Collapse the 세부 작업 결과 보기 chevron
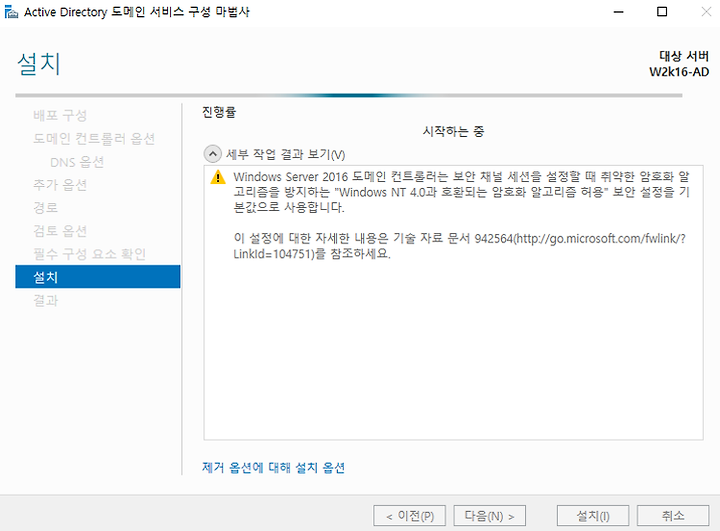 pyautogui.click(x=212, y=154)
